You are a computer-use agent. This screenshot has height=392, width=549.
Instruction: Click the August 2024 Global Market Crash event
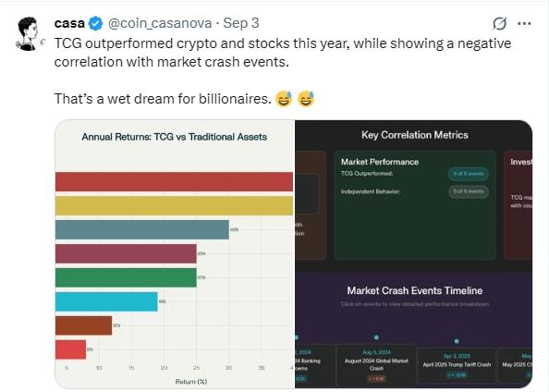[x=376, y=365]
